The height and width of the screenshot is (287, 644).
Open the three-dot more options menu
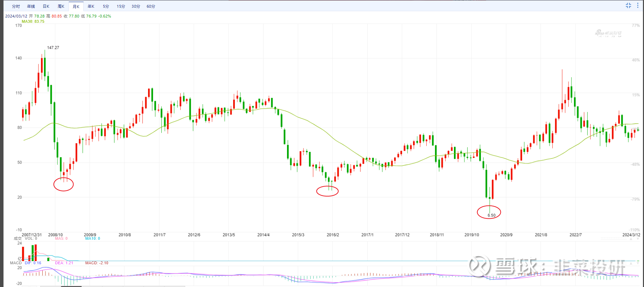(x=638, y=6)
